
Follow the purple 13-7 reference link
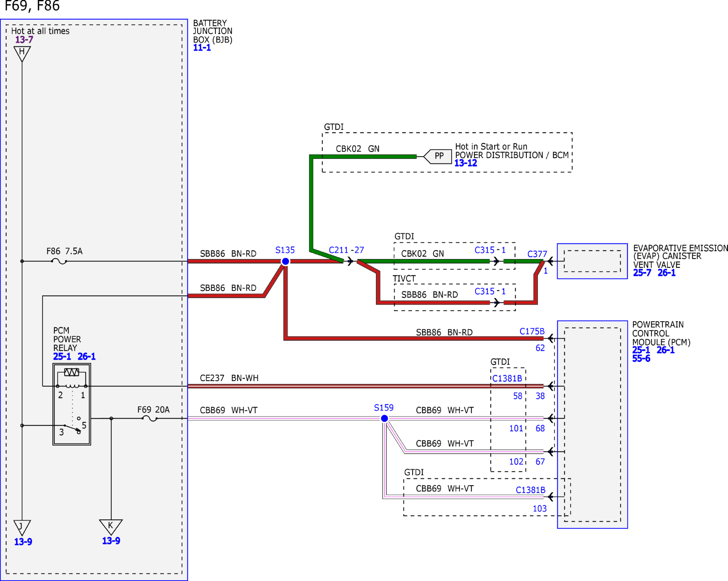24,40
